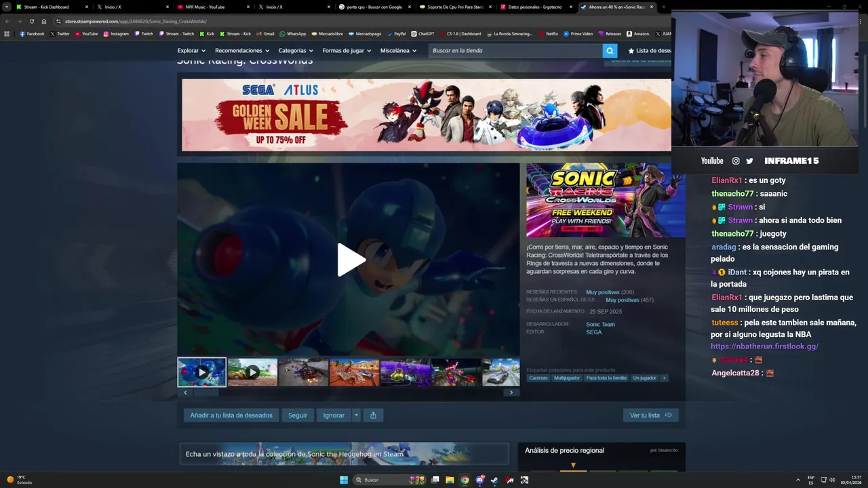Screen dimensions: 868x488
Task: Select the first video thumbnail
Action: click(201, 372)
